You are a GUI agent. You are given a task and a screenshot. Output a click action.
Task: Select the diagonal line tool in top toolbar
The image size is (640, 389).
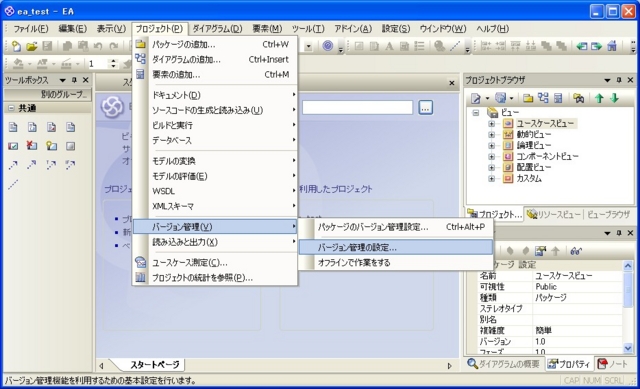[455, 46]
